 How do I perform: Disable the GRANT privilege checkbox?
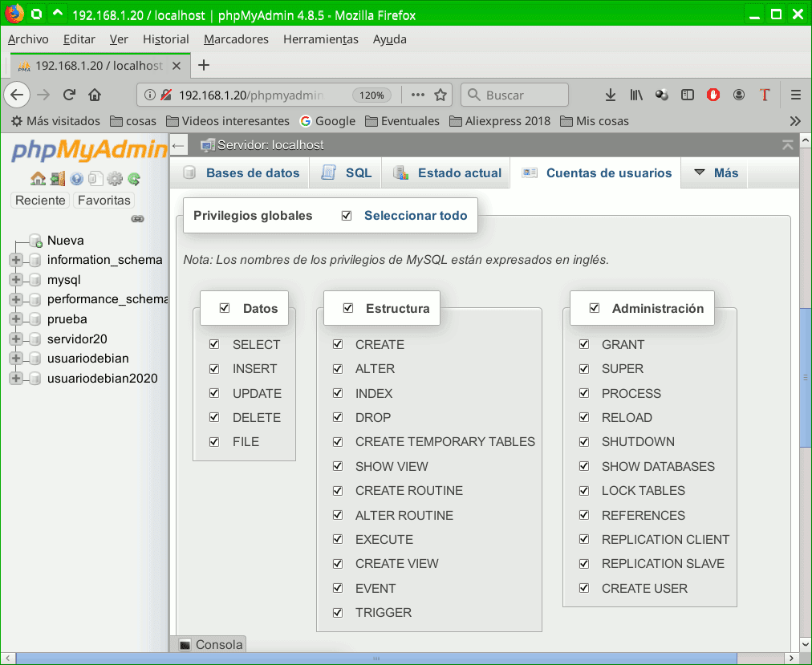point(584,344)
